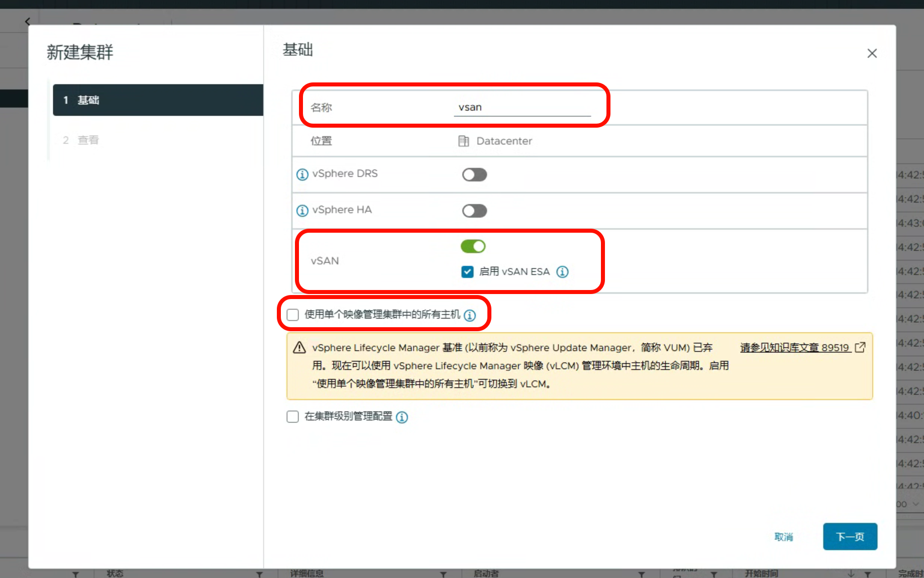The width and height of the screenshot is (924, 578).
Task: Close the 新建集群 dialog
Action: tap(872, 53)
